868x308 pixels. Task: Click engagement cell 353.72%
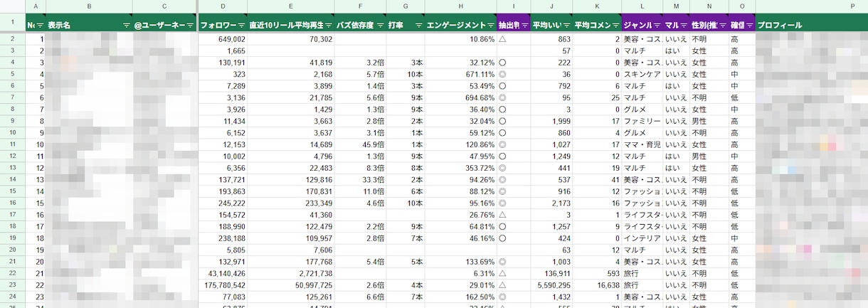coord(461,169)
